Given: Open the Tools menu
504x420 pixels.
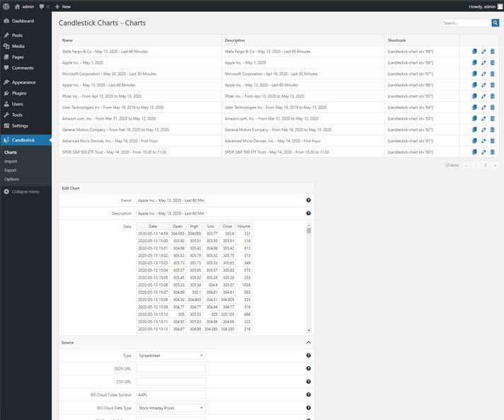Looking at the screenshot, I should click(25, 115).
